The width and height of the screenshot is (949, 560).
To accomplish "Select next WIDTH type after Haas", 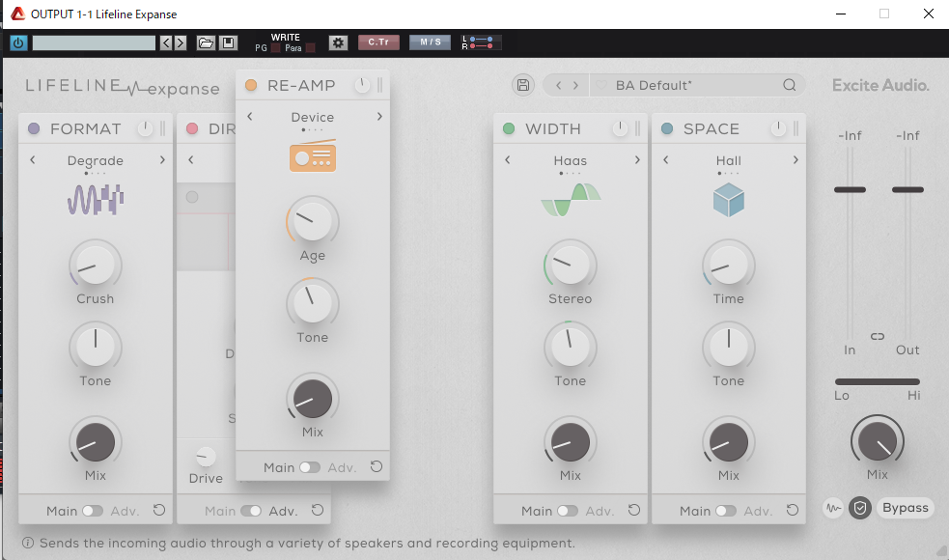I will pyautogui.click(x=637, y=160).
